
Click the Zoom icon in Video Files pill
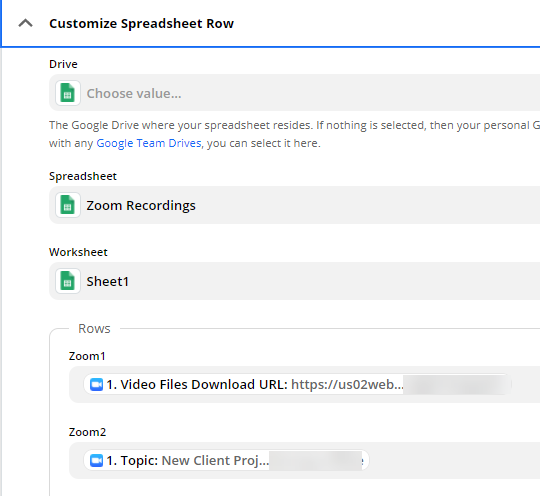[96, 384]
